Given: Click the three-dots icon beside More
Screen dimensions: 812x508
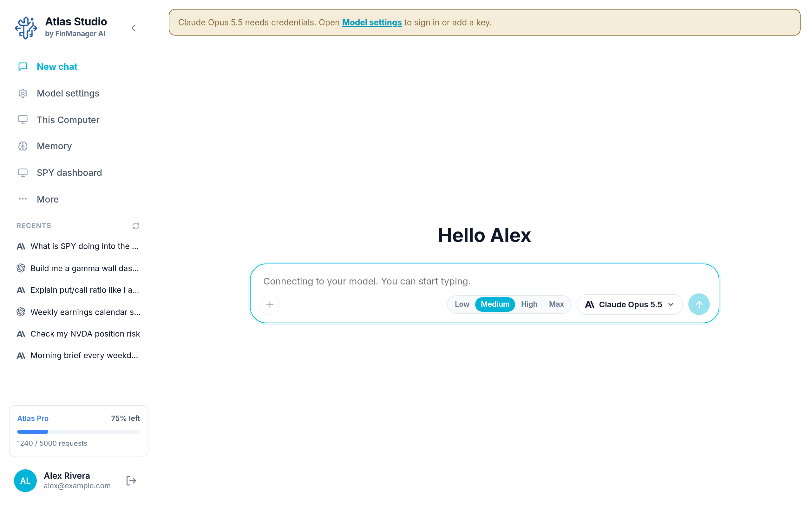Looking at the screenshot, I should coord(23,199).
